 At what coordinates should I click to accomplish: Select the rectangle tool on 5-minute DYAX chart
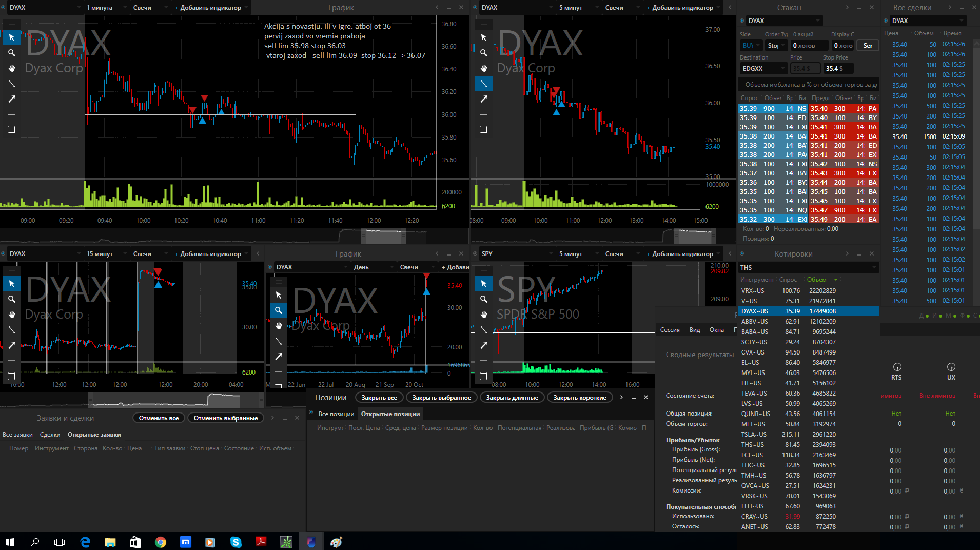pos(484,130)
